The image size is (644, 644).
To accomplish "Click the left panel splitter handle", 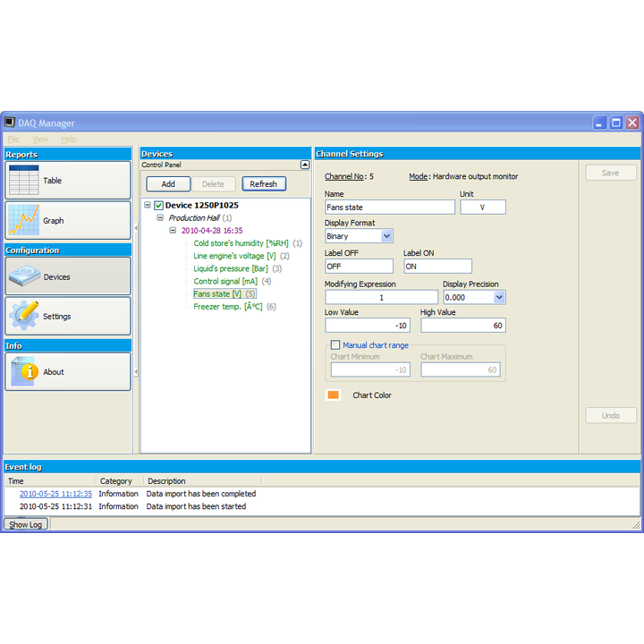I will coord(136,228).
